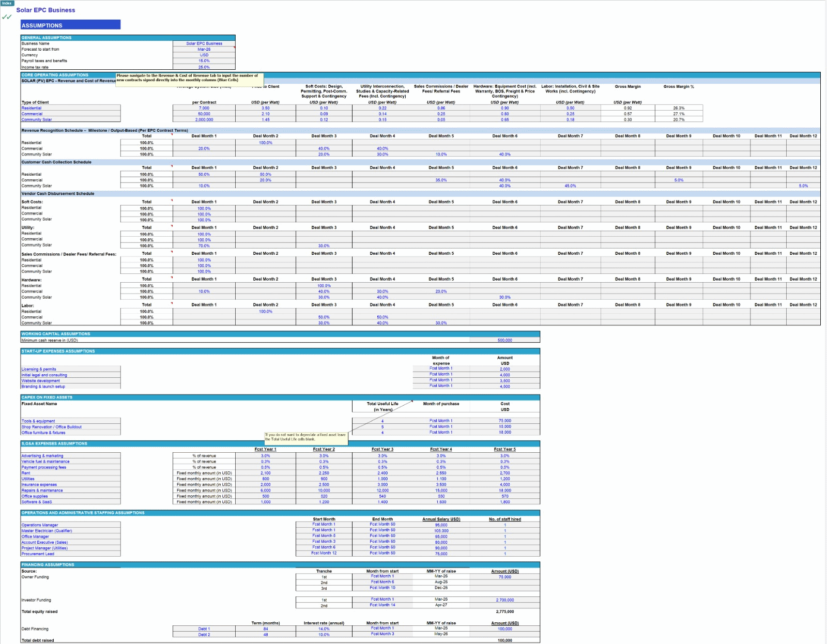This screenshot has width=827, height=644.
Task: Select the Minimum cash reserve 500,000 cell
Action: click(504, 340)
